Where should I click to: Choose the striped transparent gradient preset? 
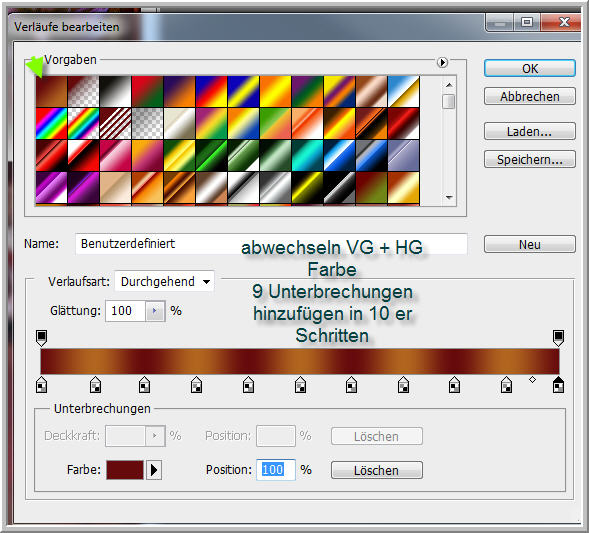tap(115, 123)
